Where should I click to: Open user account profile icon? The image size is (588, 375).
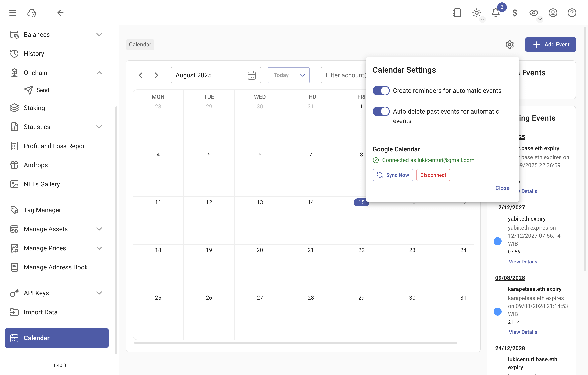click(x=553, y=13)
